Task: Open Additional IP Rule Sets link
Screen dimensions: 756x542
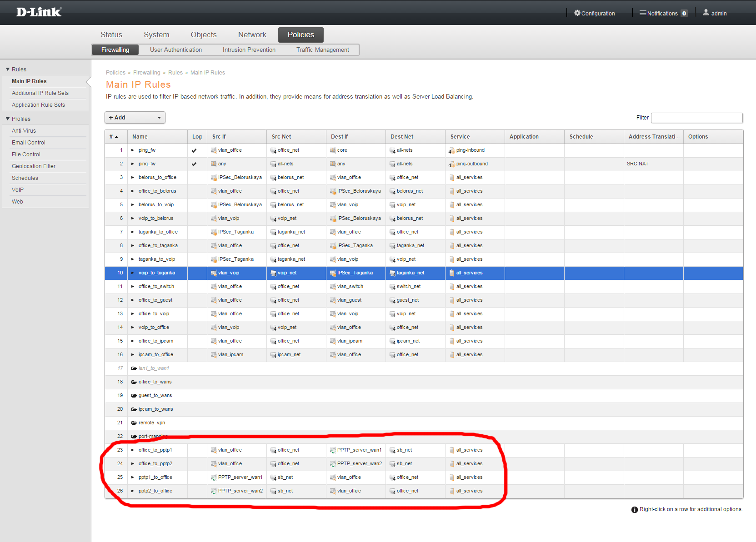Action: 40,93
